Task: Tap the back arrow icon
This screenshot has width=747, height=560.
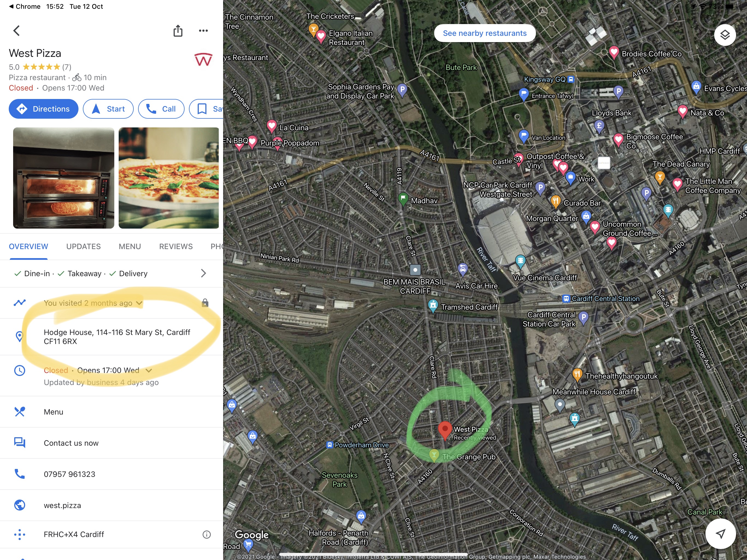Action: [17, 30]
